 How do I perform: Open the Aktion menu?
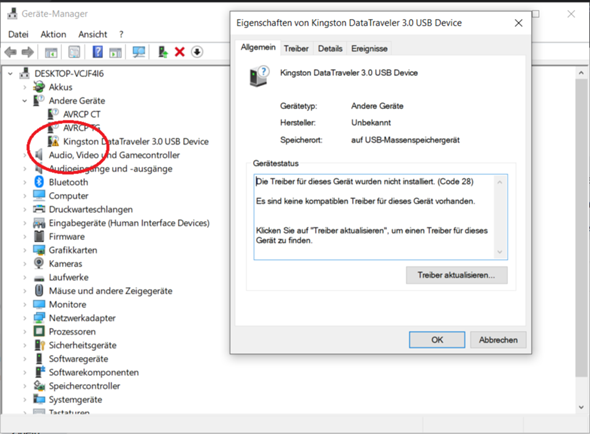53,34
